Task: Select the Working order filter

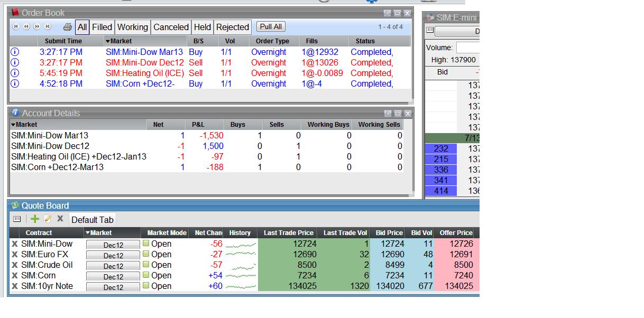Action: 132,27
